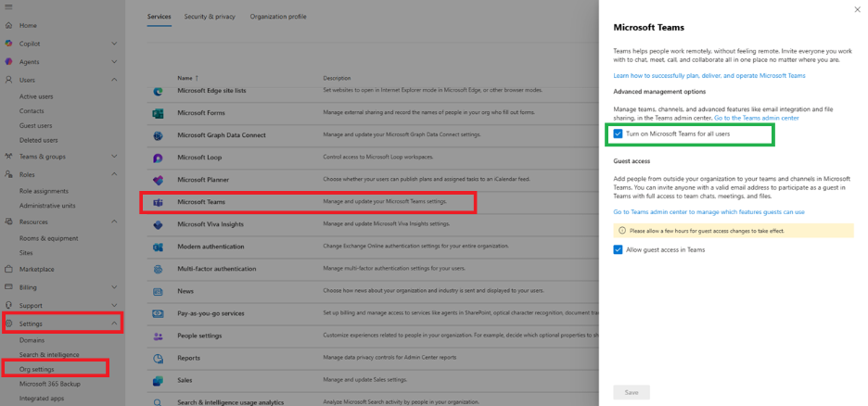Open Role assignments in sidebar
Viewport: 868px width, 406px height.
point(45,191)
